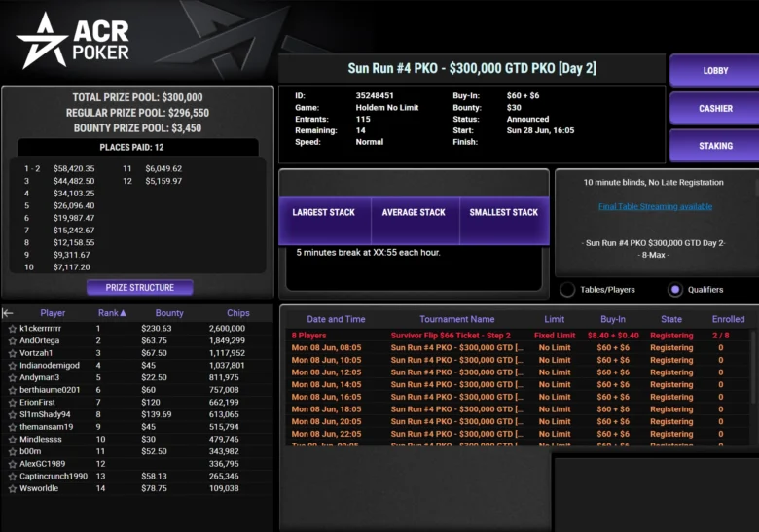Star player b00m
The width and height of the screenshot is (759, 532).
pyautogui.click(x=12, y=451)
